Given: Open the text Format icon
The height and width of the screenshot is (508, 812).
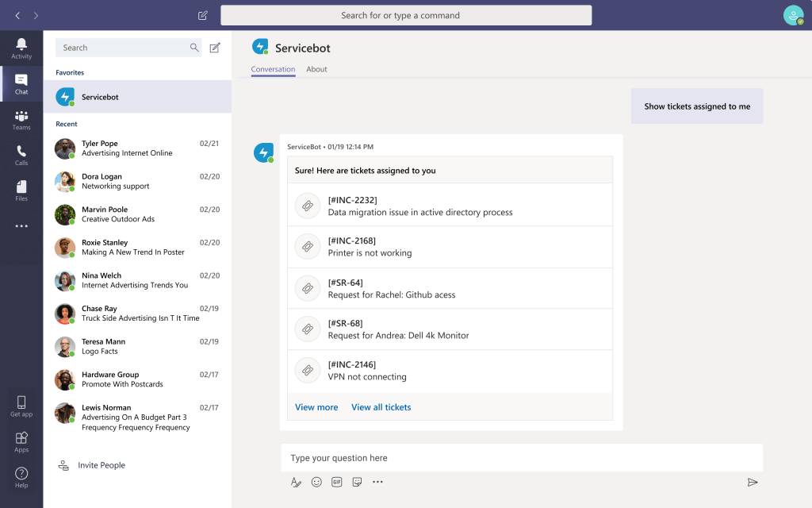Looking at the screenshot, I should click(x=296, y=482).
